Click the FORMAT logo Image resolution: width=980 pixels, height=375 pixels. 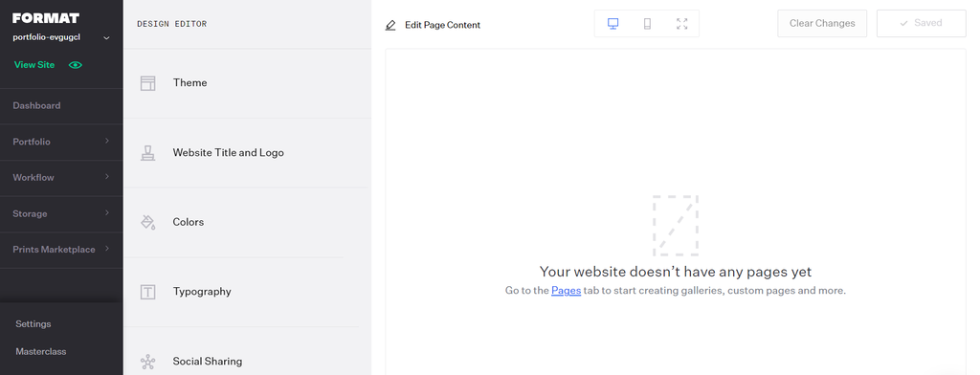coord(46,18)
